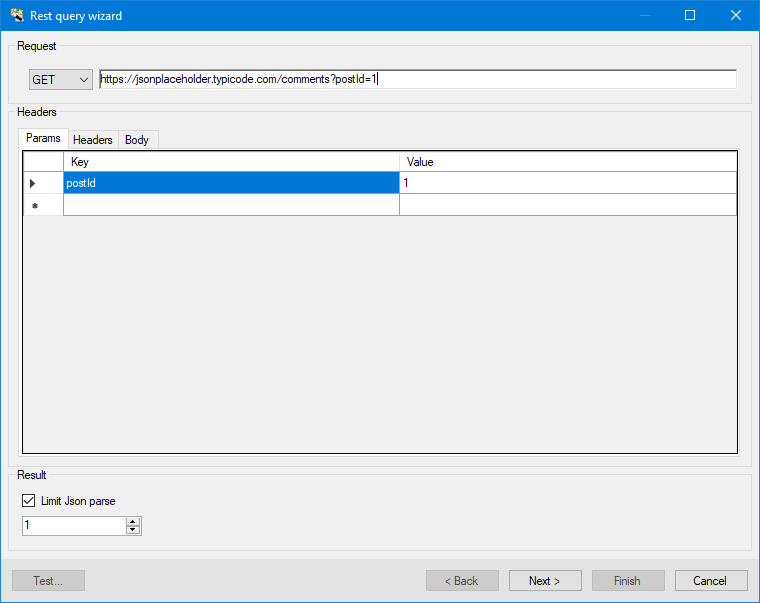Click the empty Key cell in new row
760x603 pixels.
point(231,205)
